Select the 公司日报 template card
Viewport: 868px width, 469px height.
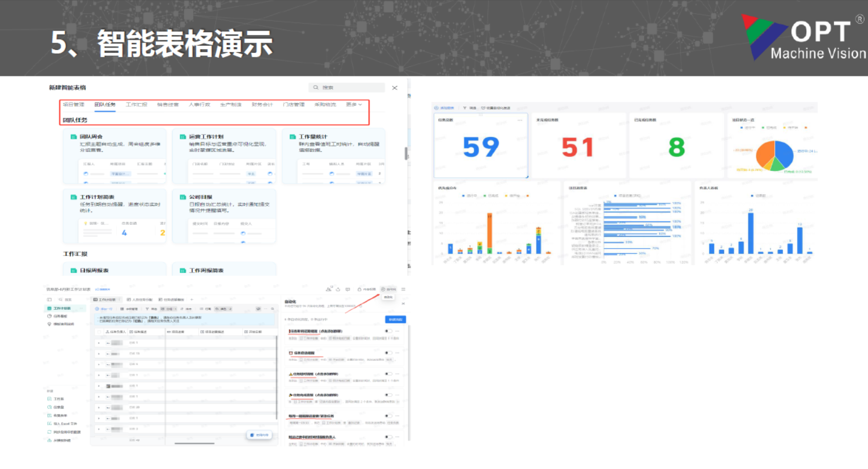click(224, 216)
